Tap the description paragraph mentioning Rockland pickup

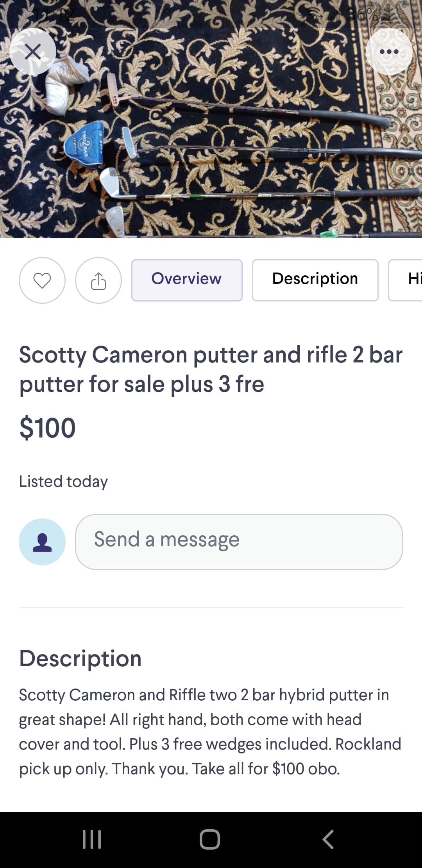211,732
